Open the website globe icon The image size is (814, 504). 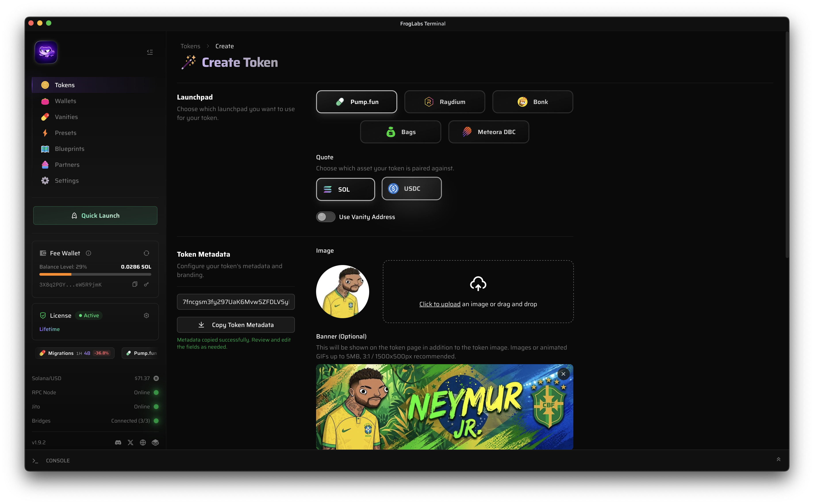[x=143, y=443]
